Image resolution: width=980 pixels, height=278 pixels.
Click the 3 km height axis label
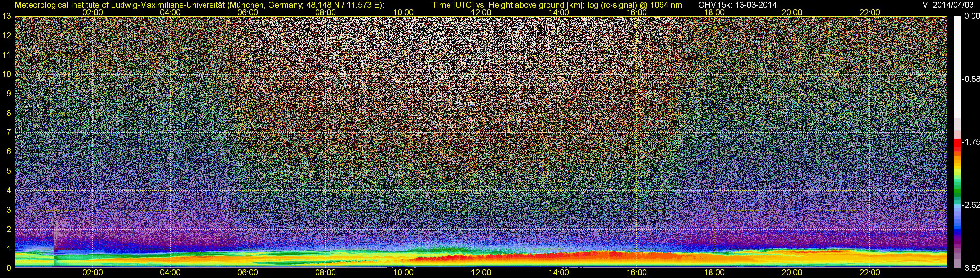(x=9, y=210)
